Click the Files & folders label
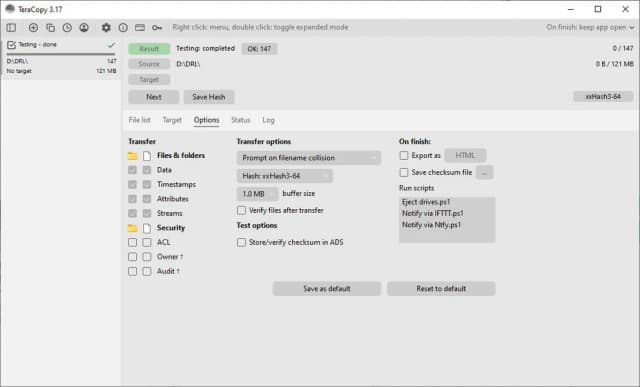This screenshot has width=640, height=387. tap(181, 156)
